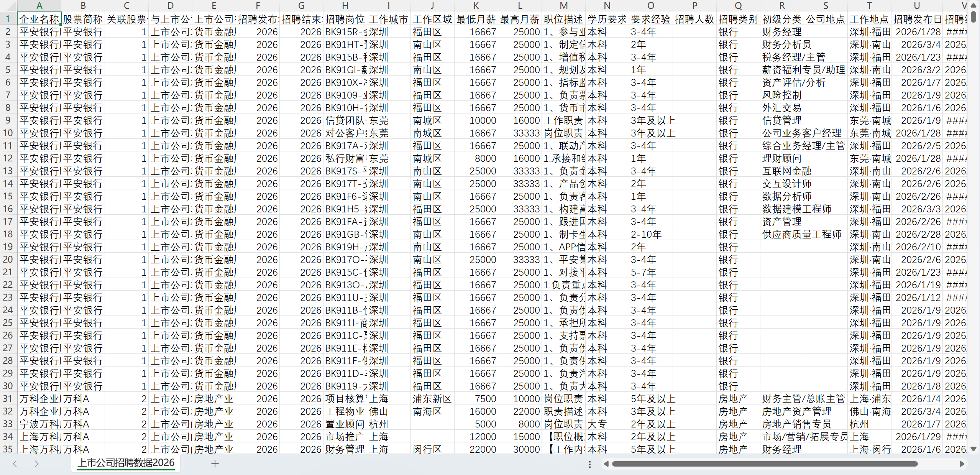Select all cells using the corner triangle
980x475 pixels.
point(11,6)
